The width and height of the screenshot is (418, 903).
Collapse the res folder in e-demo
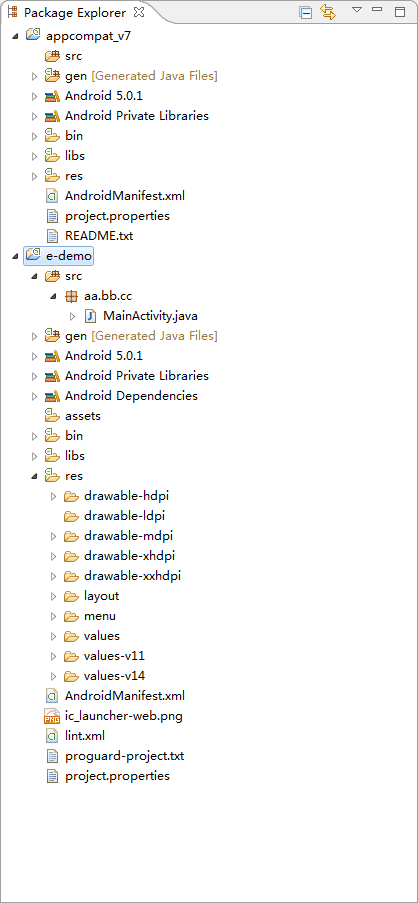point(34,476)
